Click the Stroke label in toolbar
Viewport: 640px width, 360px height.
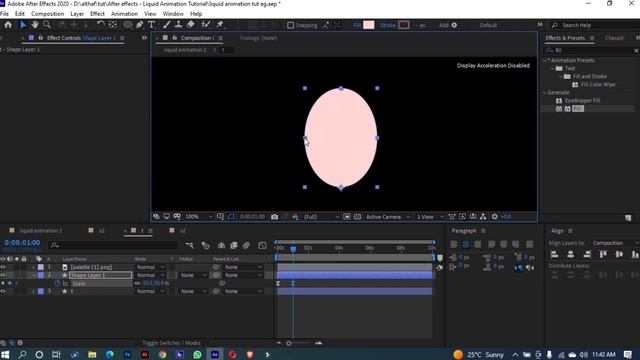[x=387, y=25]
